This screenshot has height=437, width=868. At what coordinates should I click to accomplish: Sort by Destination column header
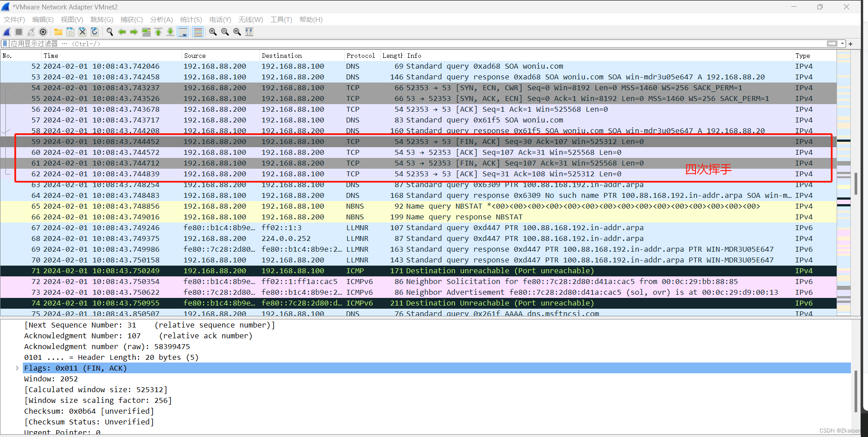click(302, 56)
